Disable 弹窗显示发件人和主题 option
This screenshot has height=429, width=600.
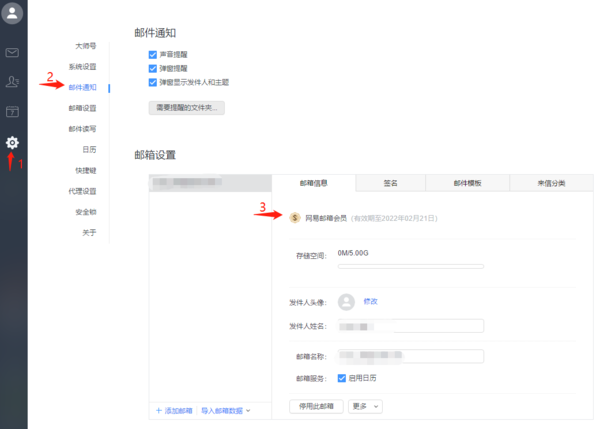[x=153, y=82]
